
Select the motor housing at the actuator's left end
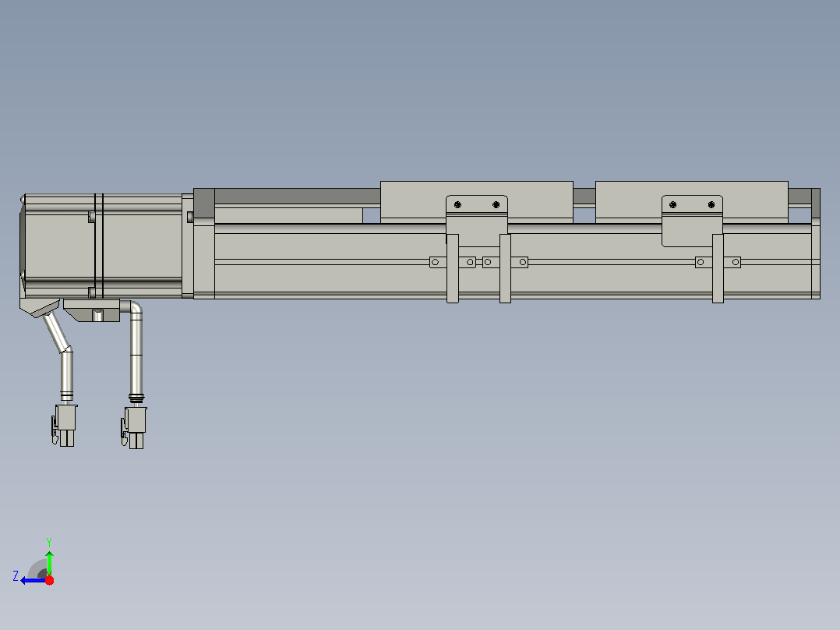(x=103, y=246)
